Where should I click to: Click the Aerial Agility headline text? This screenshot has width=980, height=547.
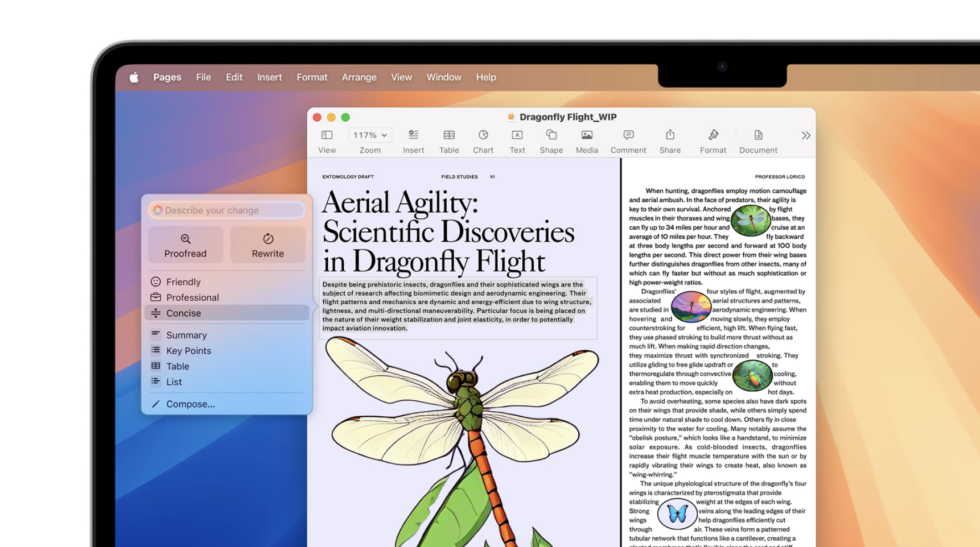(x=448, y=231)
